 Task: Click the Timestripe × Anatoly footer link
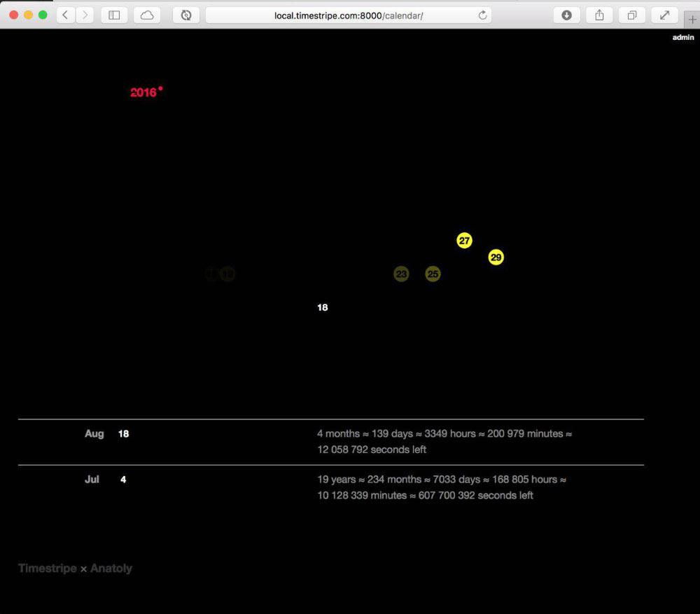pyautogui.click(x=75, y=568)
